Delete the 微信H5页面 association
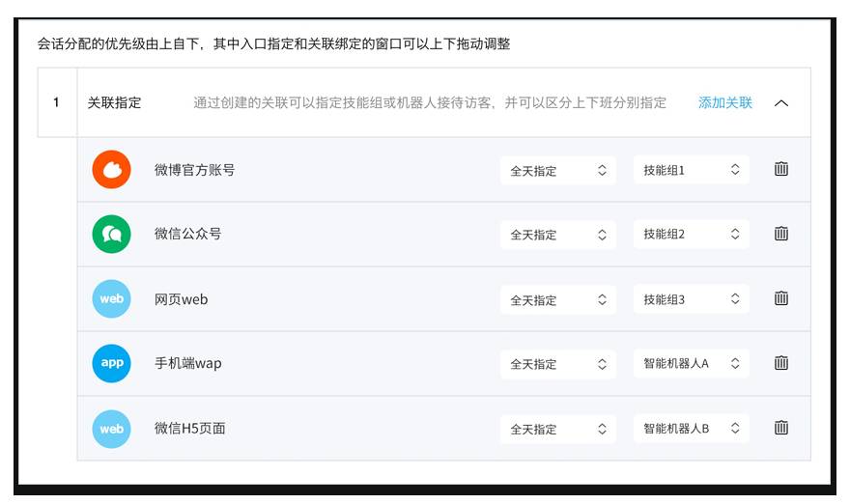Viewport: 850px width, 504px height. click(x=781, y=428)
